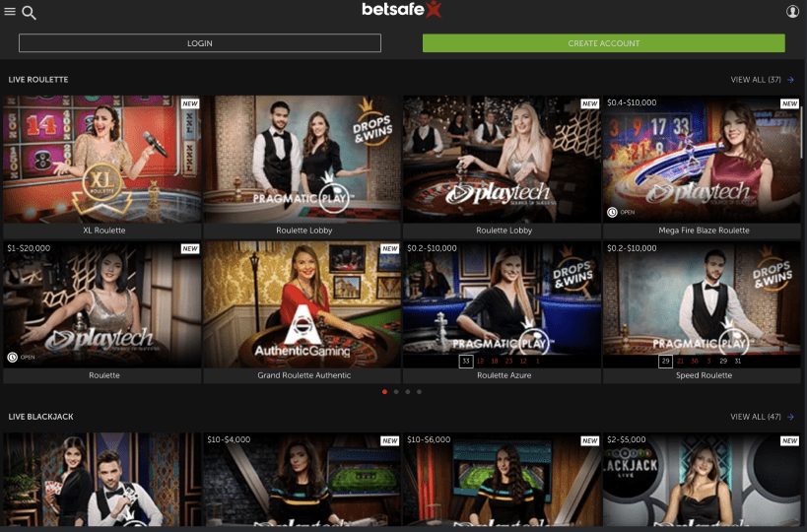The width and height of the screenshot is (807, 532).
Task: Select first carousel page dot
Action: (384, 392)
